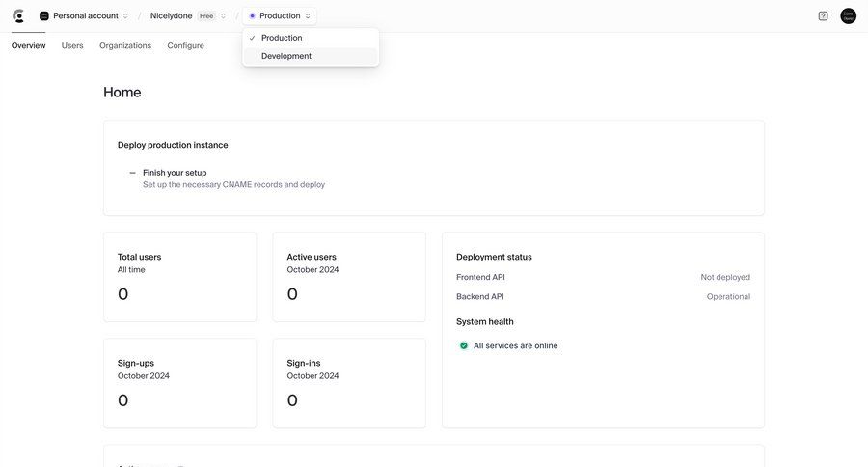The image size is (868, 467).
Task: Click the Total users card
Action: pos(180,277)
